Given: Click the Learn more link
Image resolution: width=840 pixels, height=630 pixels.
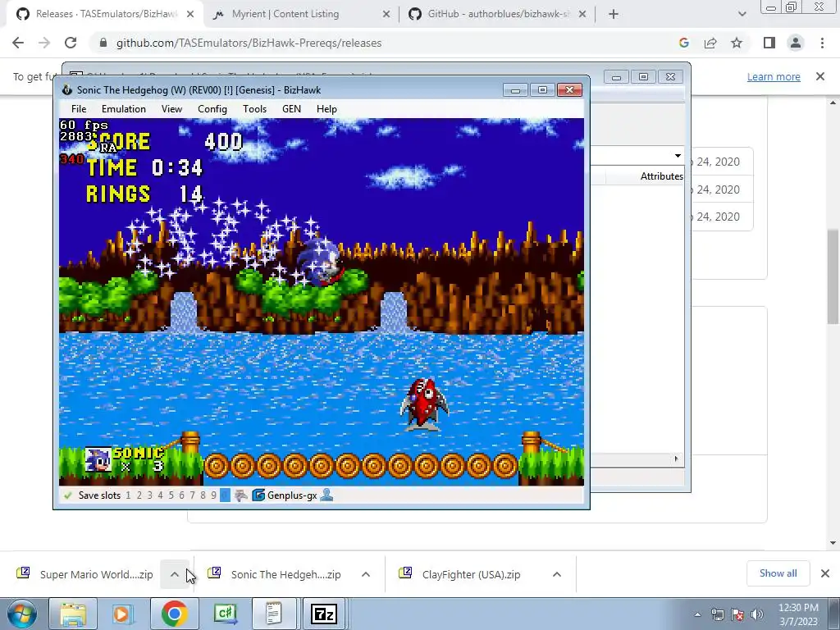Looking at the screenshot, I should point(774,76).
